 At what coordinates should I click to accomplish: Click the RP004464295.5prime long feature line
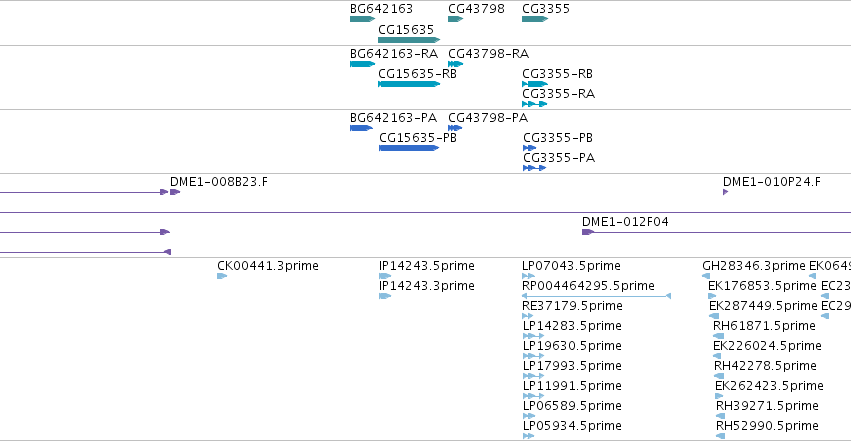click(596, 296)
